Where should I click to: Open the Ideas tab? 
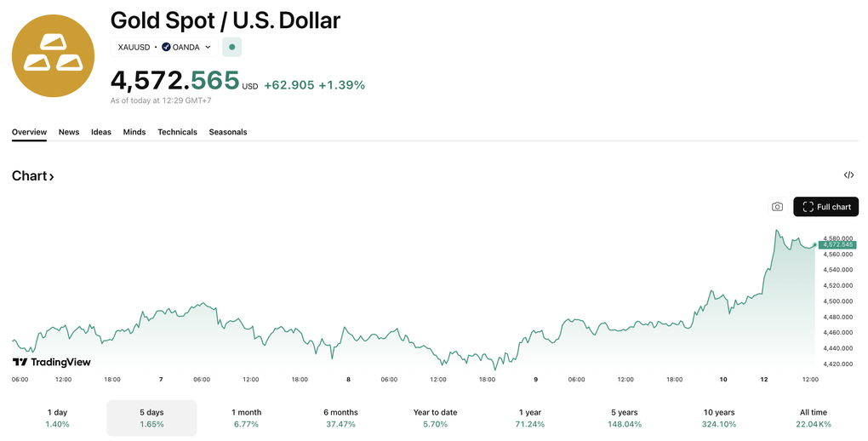pyautogui.click(x=101, y=132)
